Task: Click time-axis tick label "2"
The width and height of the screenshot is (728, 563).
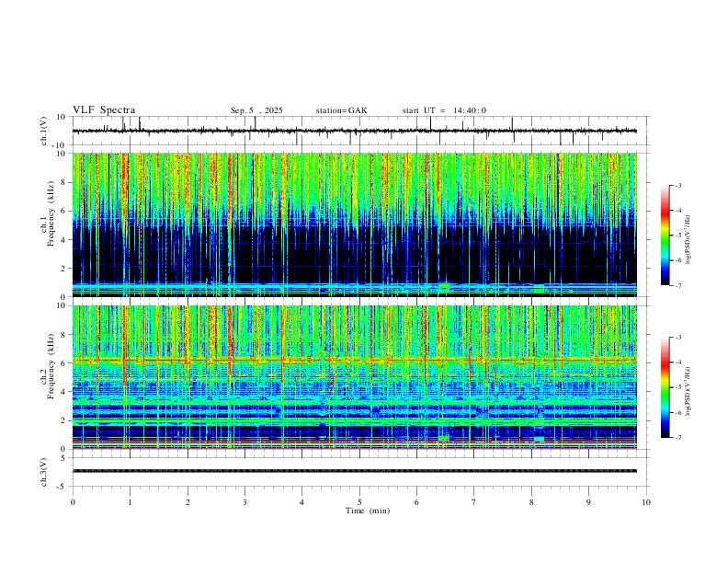Action: (188, 502)
